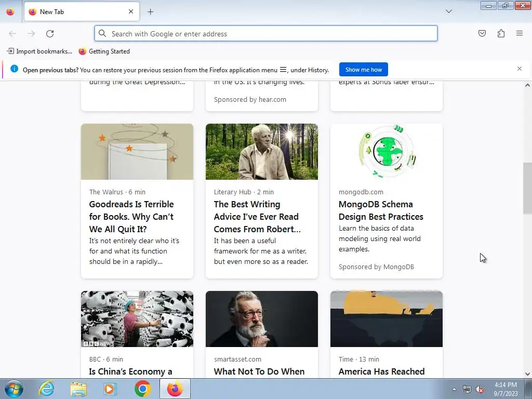Image resolution: width=532 pixels, height=399 pixels.
Task: Open America Has Reached headline
Action: coord(381,371)
